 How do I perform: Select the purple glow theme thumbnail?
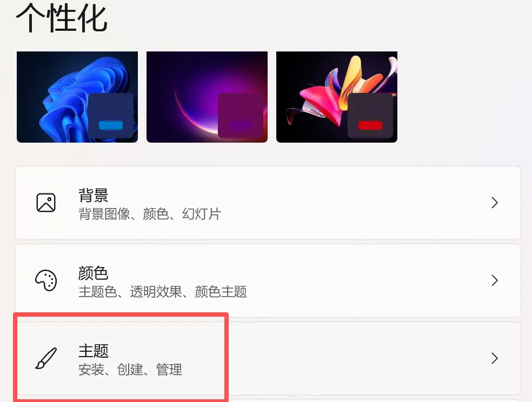(207, 97)
